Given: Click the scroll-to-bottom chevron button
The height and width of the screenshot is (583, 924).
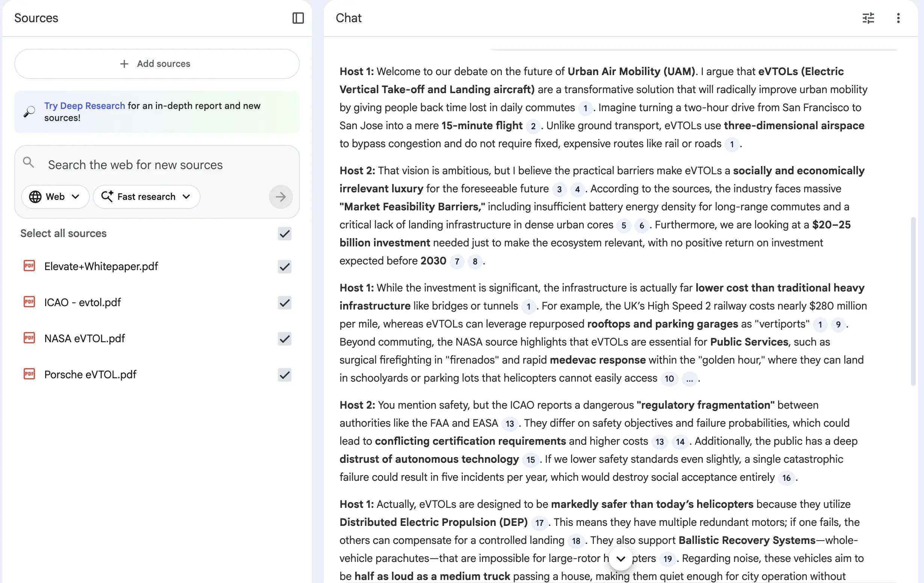Looking at the screenshot, I should (x=621, y=559).
